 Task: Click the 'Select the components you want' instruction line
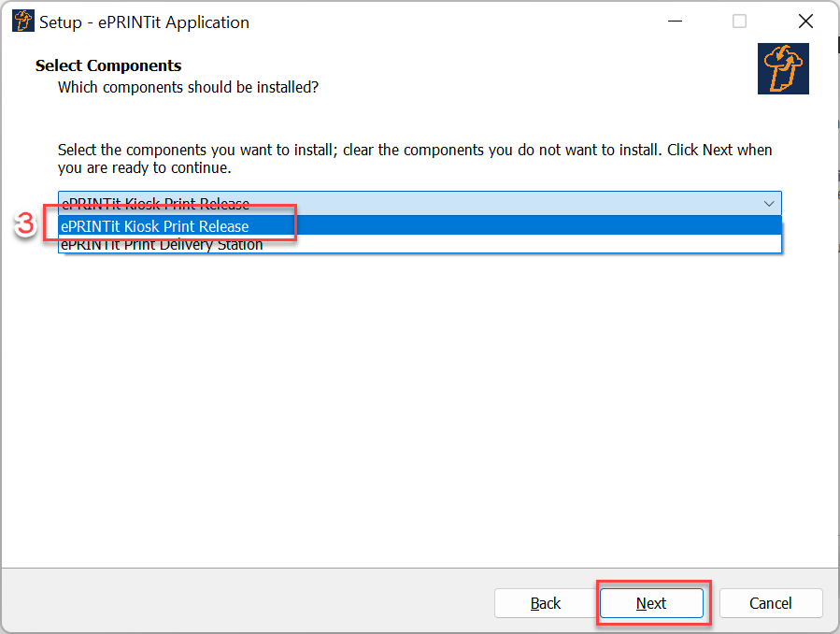[x=415, y=150]
